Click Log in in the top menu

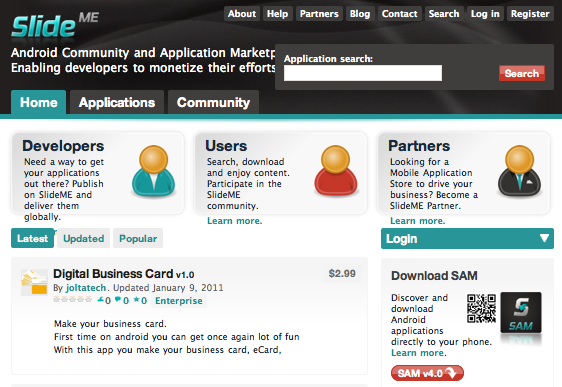click(x=485, y=14)
